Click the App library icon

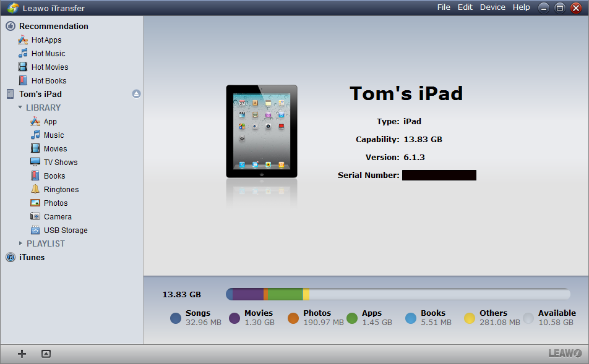pos(35,121)
